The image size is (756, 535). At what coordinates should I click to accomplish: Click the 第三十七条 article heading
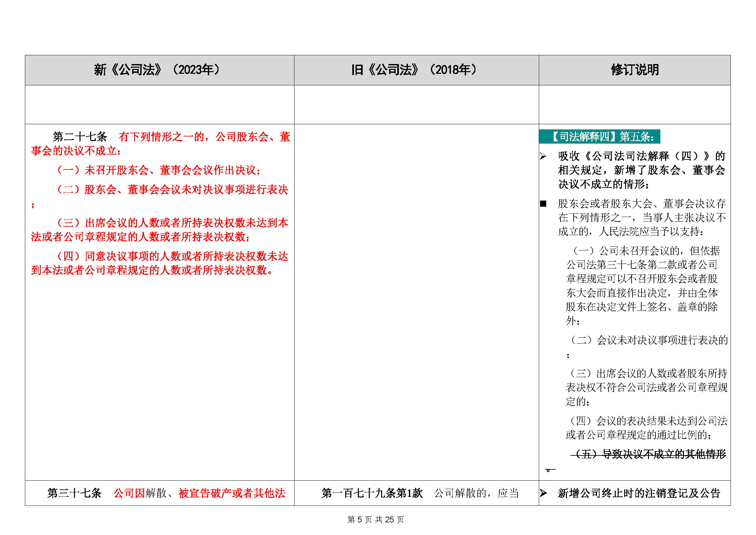point(74,493)
